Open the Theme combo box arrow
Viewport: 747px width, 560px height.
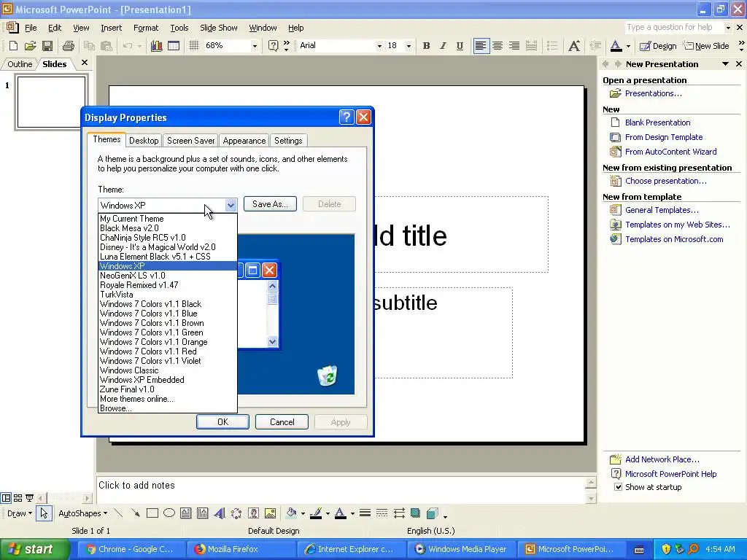click(x=231, y=205)
